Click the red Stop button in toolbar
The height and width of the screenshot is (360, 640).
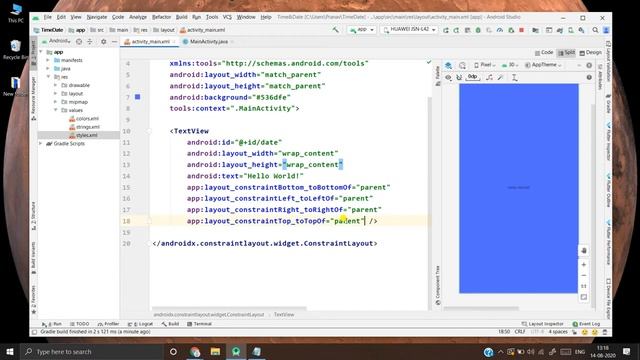[x=521, y=30]
